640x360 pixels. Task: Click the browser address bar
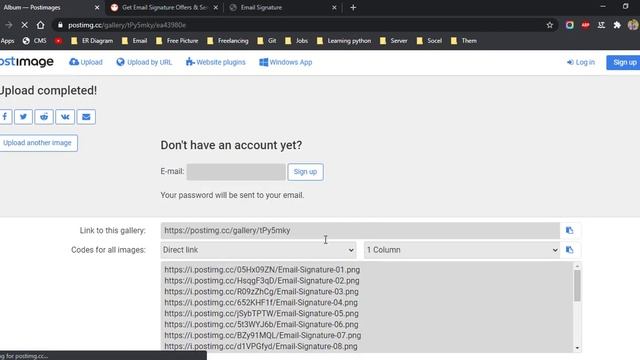[302, 25]
